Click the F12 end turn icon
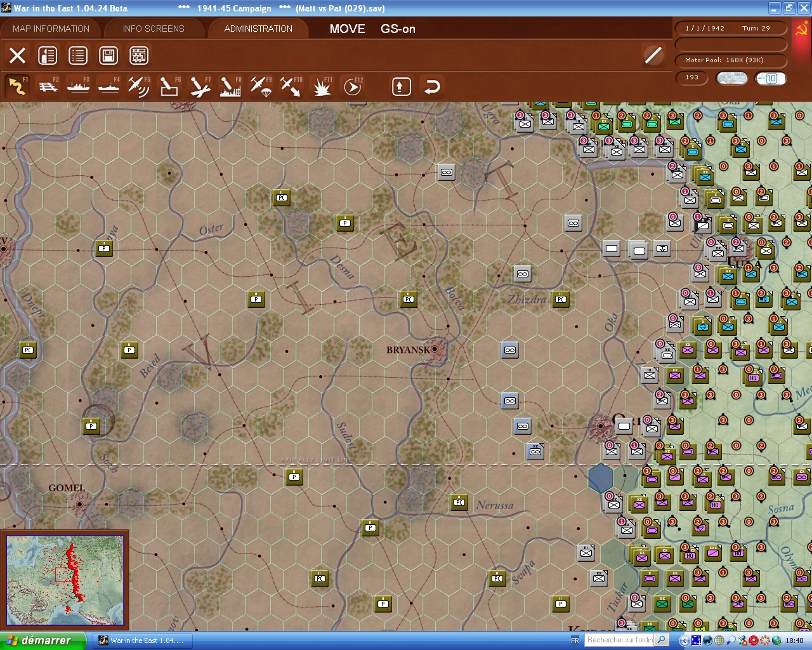Image resolution: width=812 pixels, height=650 pixels. (x=353, y=86)
